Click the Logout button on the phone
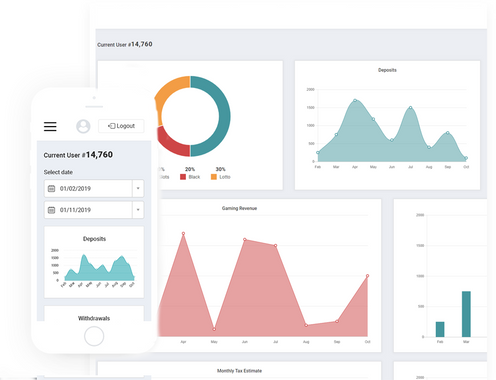Screen dimensions: 496x380 click(121, 126)
